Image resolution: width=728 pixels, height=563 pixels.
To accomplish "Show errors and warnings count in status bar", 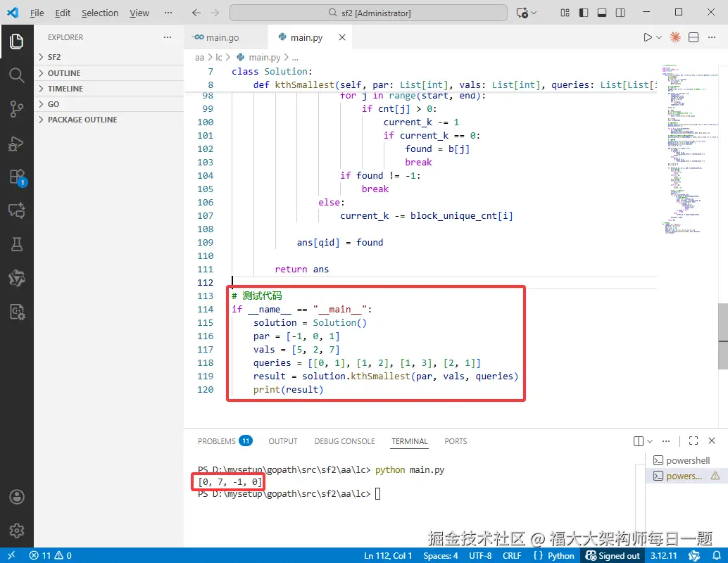I will (x=50, y=555).
